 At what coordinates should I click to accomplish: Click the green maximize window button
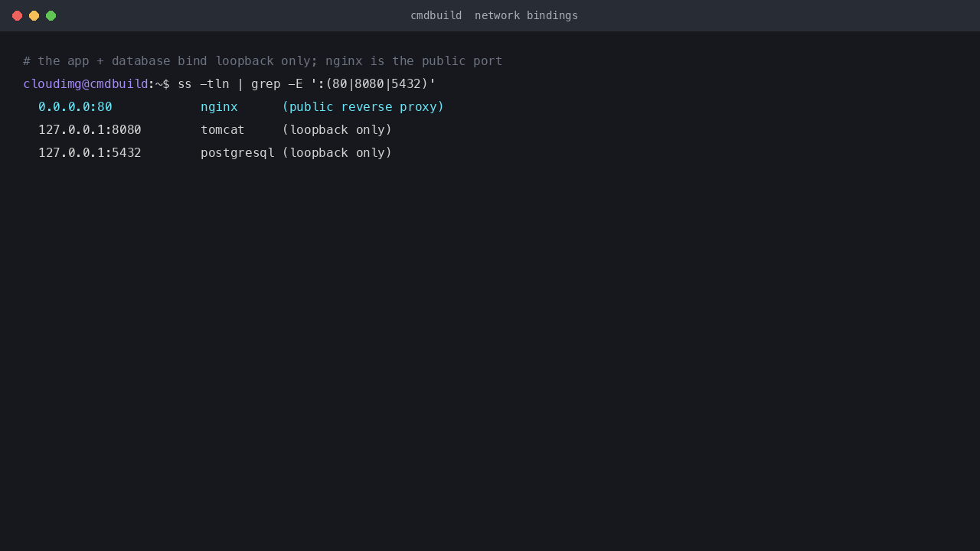(x=51, y=15)
